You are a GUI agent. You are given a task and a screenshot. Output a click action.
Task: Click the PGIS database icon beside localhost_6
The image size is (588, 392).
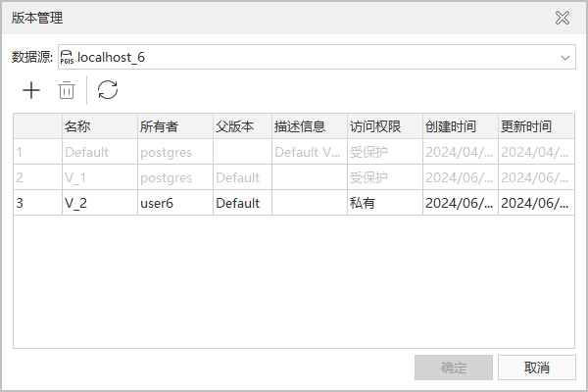pos(68,58)
